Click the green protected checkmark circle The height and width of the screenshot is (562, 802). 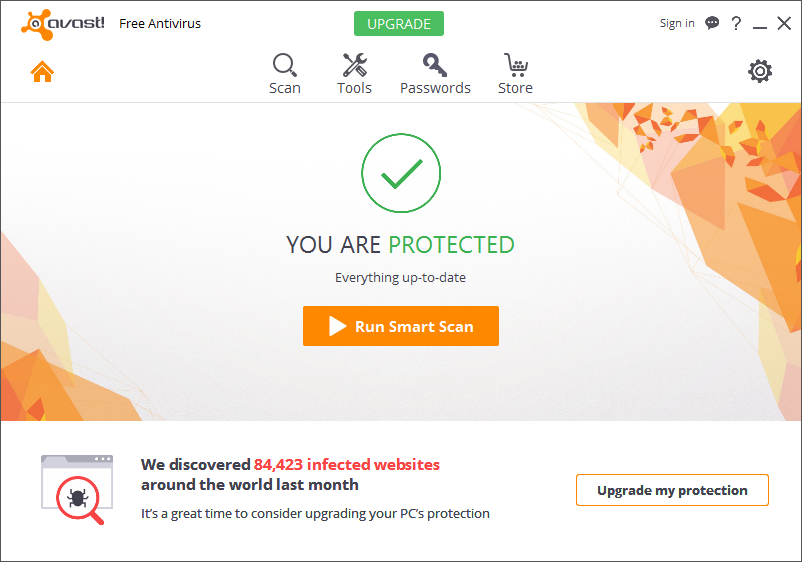[x=401, y=174]
